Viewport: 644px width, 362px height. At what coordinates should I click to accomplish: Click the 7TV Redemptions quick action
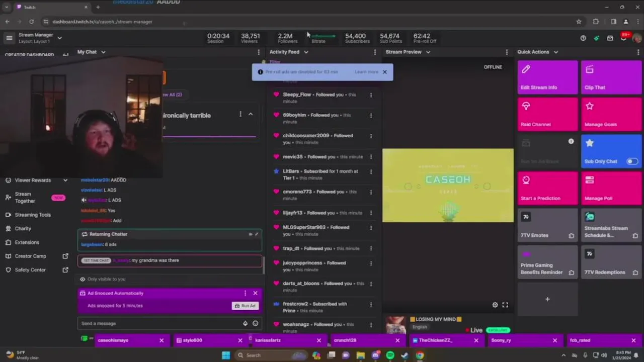pos(611,262)
